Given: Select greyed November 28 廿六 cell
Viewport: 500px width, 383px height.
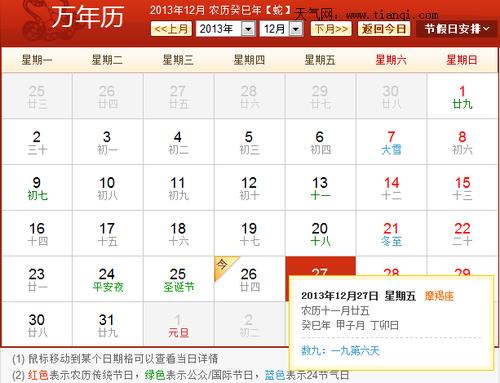Looking at the screenshot, I should click(x=250, y=96).
